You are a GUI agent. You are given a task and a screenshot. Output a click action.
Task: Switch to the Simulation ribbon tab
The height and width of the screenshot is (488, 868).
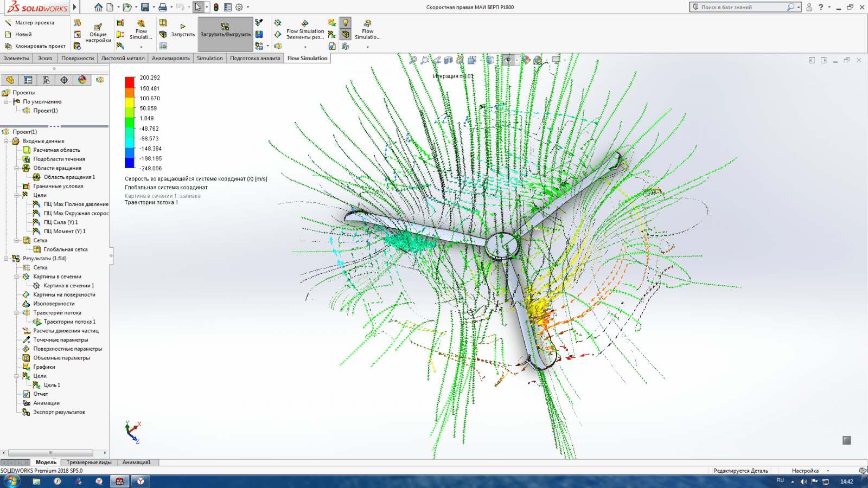(209, 58)
